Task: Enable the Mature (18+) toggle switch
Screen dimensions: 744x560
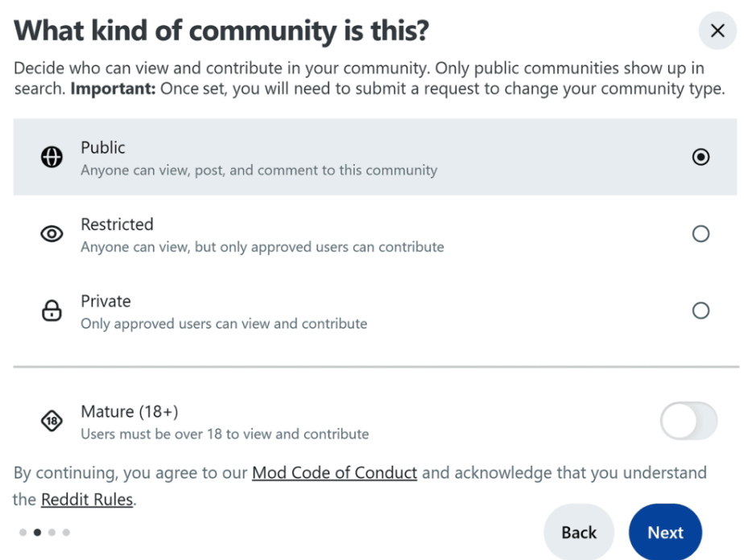Action: 688,421
